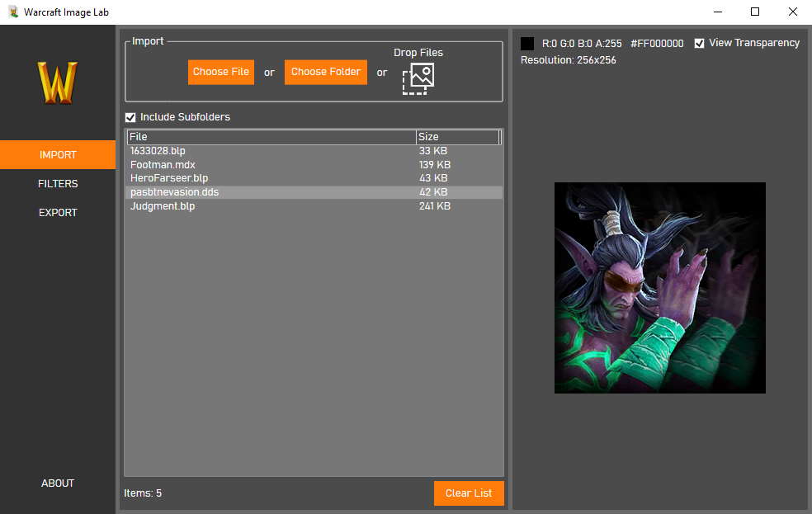Image resolution: width=812 pixels, height=514 pixels.
Task: Sort the list by File column header
Action: tap(271, 137)
